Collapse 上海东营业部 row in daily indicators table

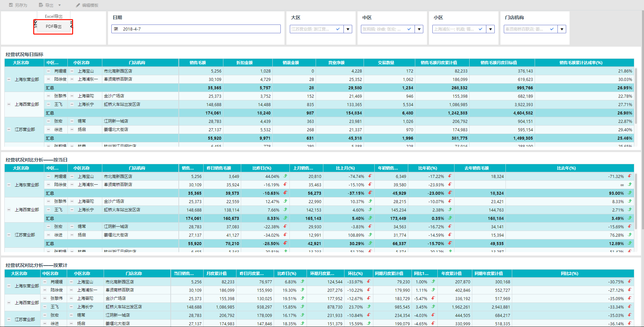pos(9,80)
